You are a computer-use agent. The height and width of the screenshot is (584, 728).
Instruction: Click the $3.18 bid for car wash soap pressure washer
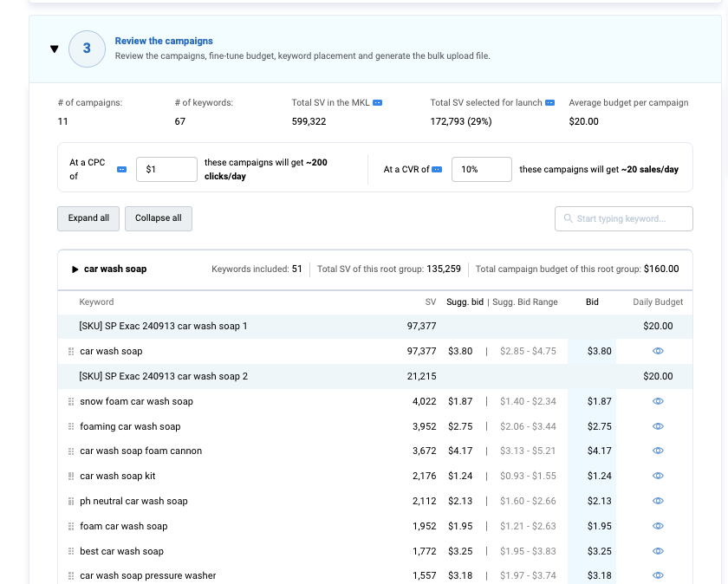click(599, 575)
